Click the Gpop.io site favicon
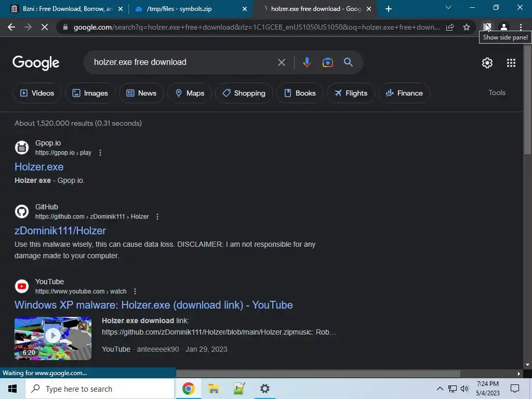The image size is (532, 399). click(x=22, y=148)
